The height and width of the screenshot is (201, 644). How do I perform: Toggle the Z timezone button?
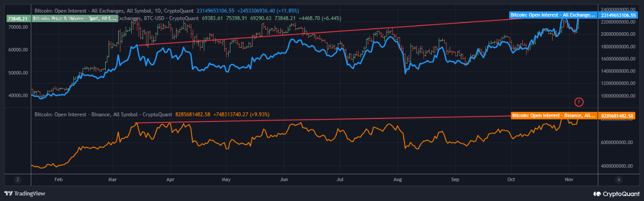click(x=17, y=179)
